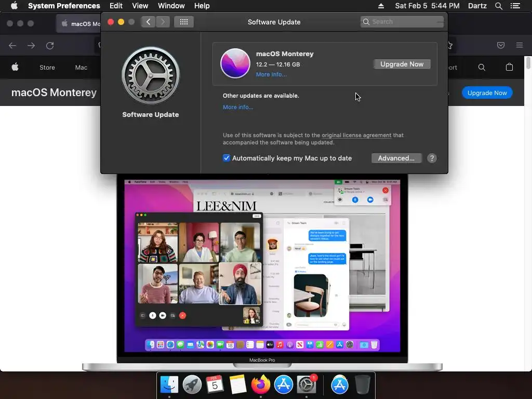Open Store in the Apple website nav
Screen dimensions: 532x399
pos(47,68)
